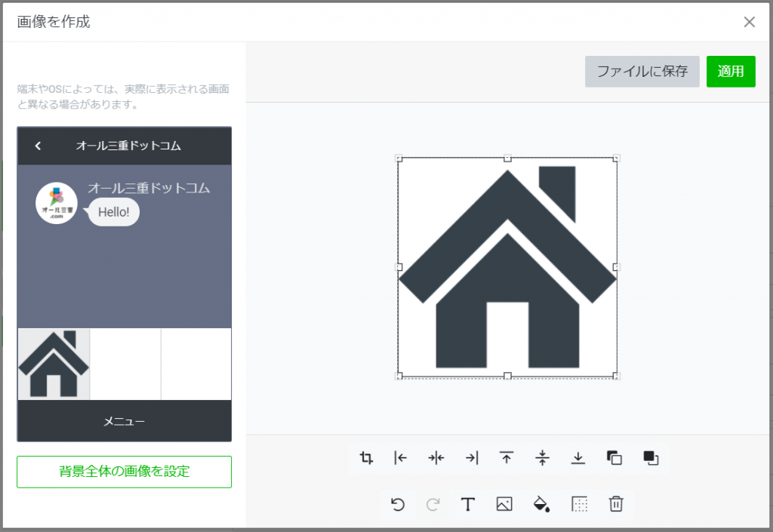Open the paint bucket fill color tool

pyautogui.click(x=541, y=504)
